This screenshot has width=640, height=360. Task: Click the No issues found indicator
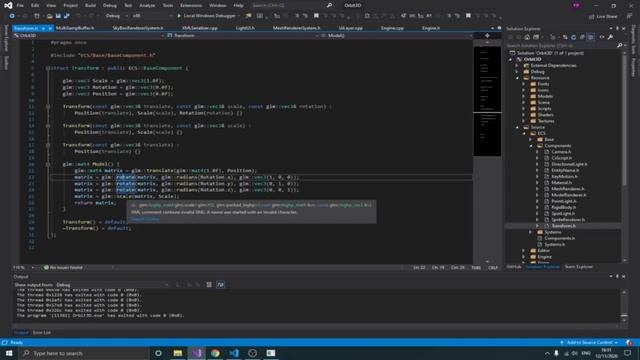coord(63,268)
